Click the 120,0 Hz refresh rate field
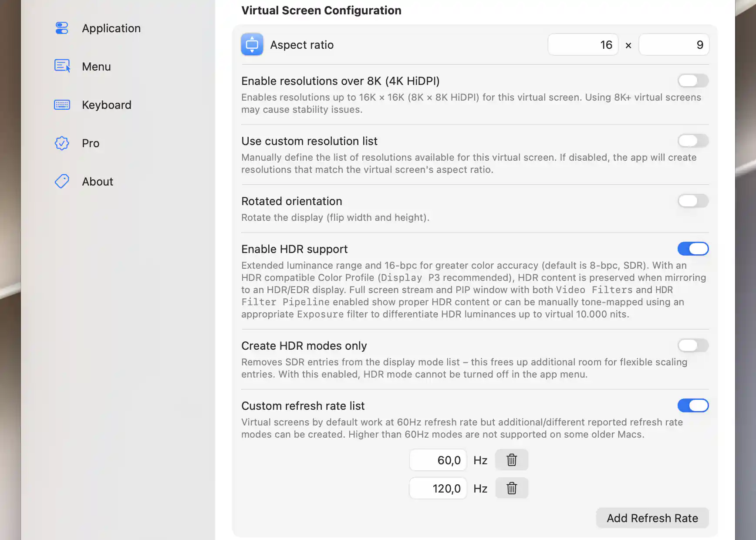The height and width of the screenshot is (540, 756). (x=438, y=488)
